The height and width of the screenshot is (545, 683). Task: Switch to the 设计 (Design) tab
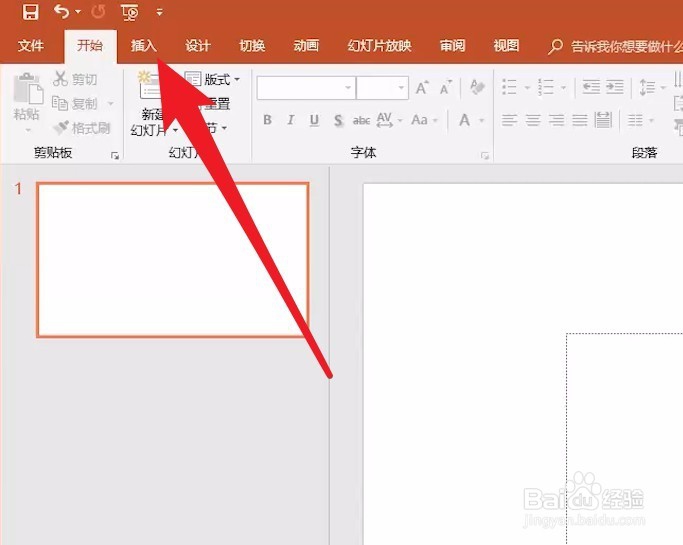pyautogui.click(x=197, y=45)
